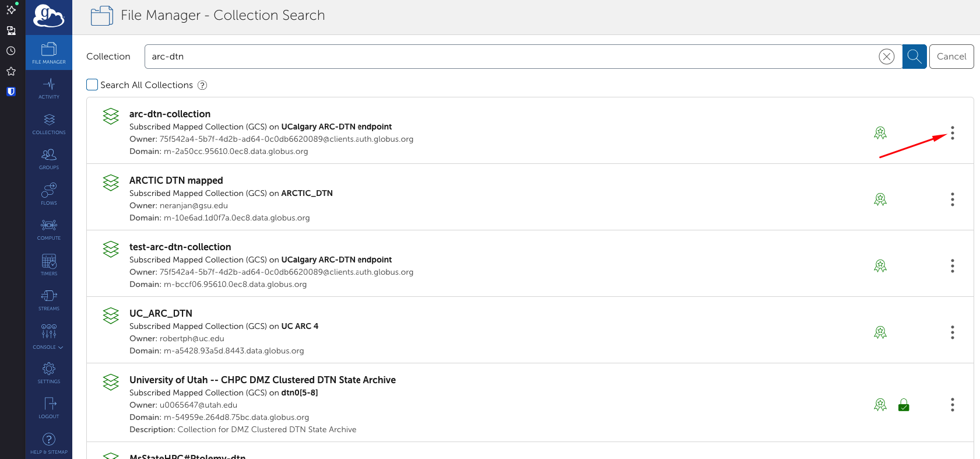This screenshot has width=980, height=459.
Task: Clear the collection search field
Action: pyautogui.click(x=886, y=57)
